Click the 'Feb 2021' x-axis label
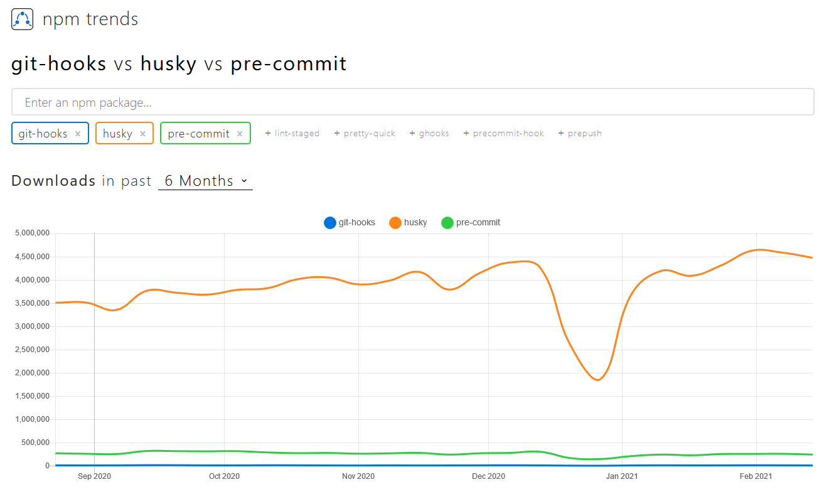Screen dimensions: 834x504 (x=756, y=476)
